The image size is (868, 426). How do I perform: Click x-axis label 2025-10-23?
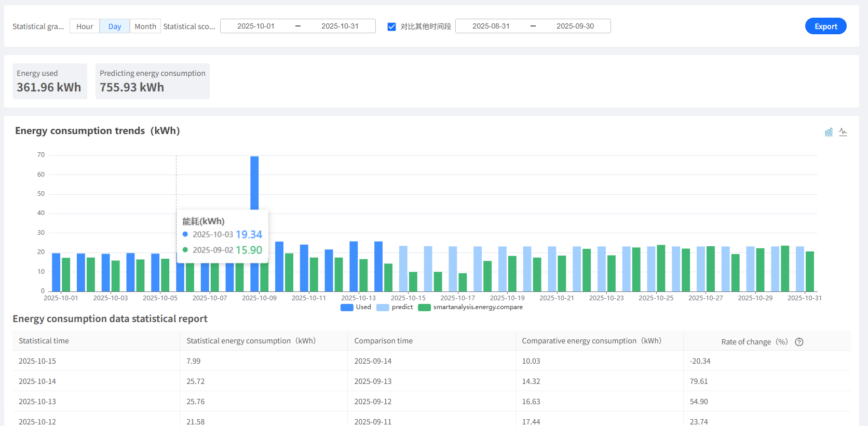(x=606, y=298)
